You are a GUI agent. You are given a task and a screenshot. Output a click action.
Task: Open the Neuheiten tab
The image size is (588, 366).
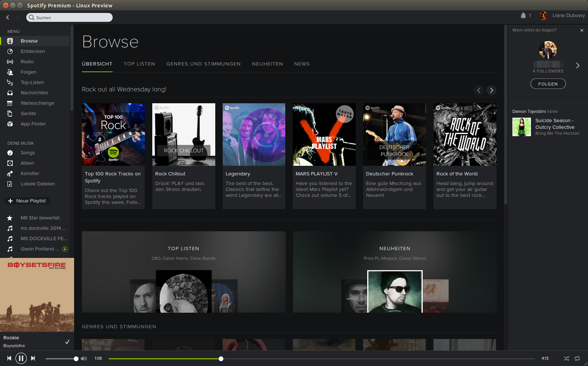pos(268,64)
